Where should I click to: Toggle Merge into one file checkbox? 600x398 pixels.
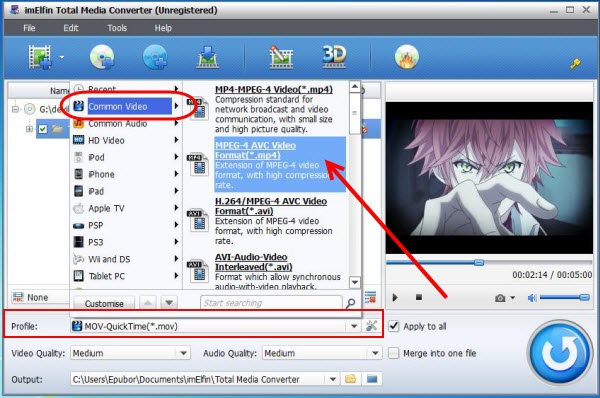pyautogui.click(x=393, y=353)
